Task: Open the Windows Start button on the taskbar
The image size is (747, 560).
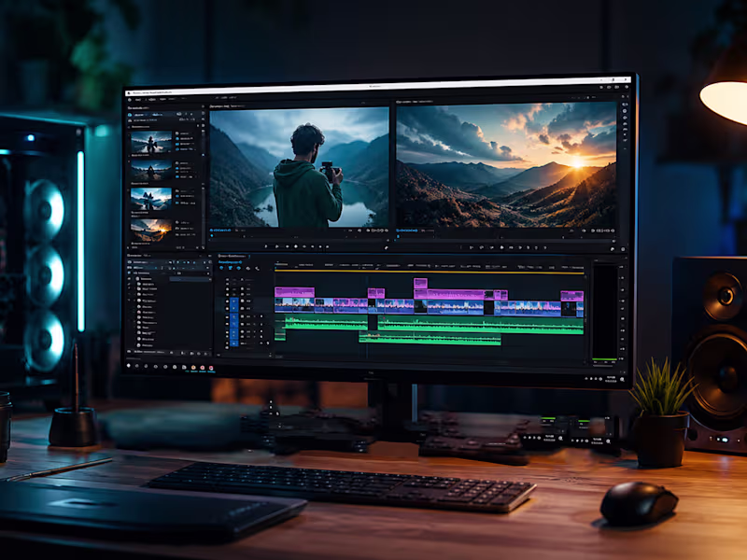Action: tap(129, 366)
